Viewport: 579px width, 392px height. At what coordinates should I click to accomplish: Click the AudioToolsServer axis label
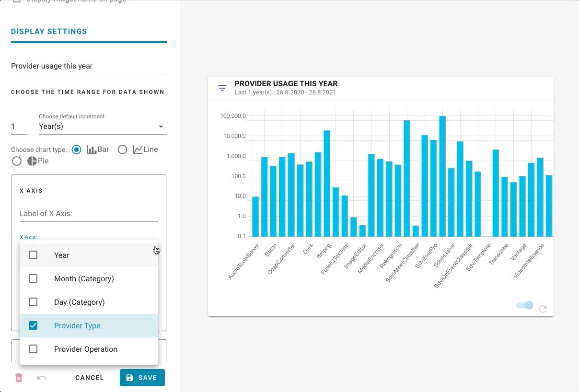[x=243, y=262]
